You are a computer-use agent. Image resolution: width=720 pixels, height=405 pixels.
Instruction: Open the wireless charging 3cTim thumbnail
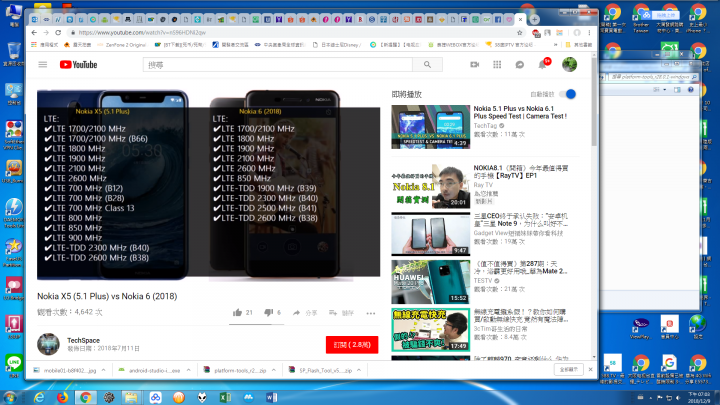tap(431, 330)
